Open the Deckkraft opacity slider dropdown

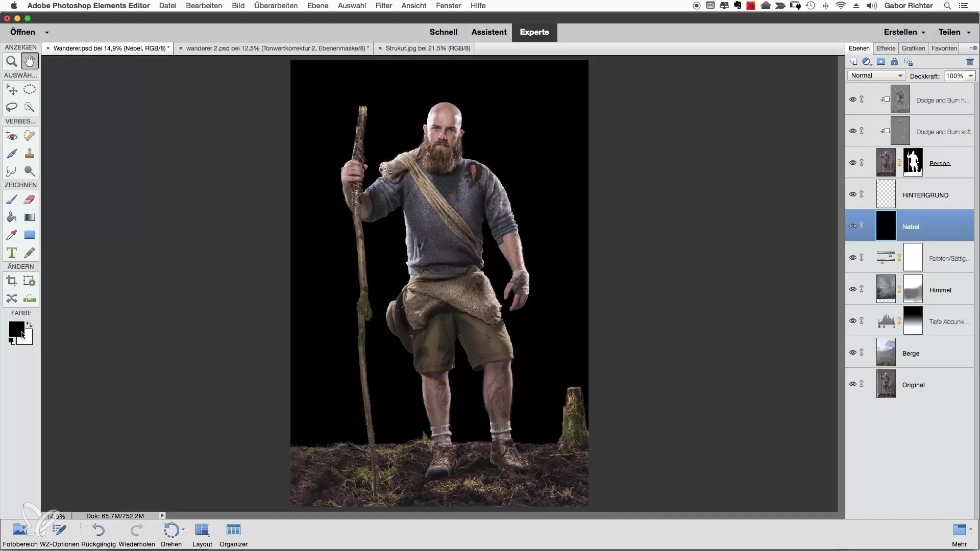click(971, 76)
